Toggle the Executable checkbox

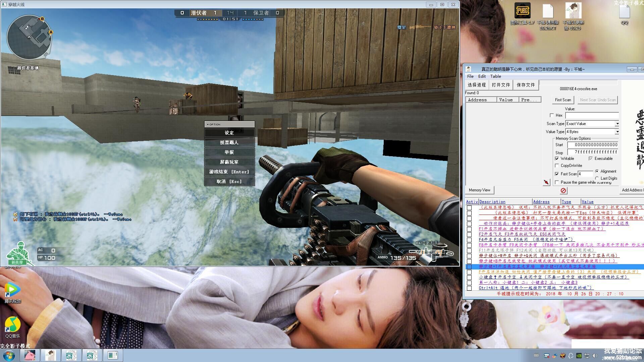coord(591,159)
